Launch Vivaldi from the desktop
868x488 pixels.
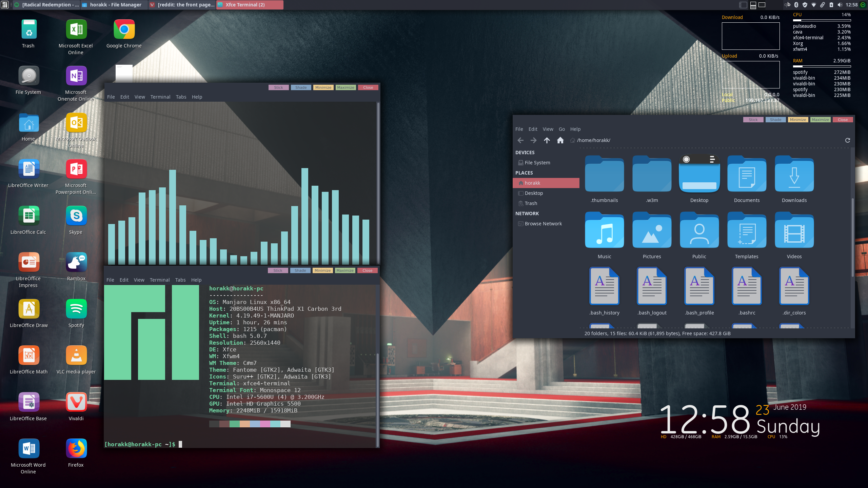[76, 402]
